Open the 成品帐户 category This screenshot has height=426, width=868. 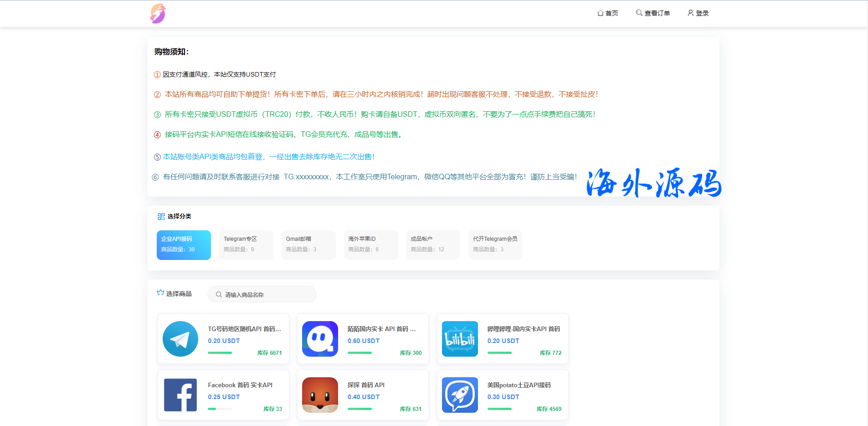433,245
